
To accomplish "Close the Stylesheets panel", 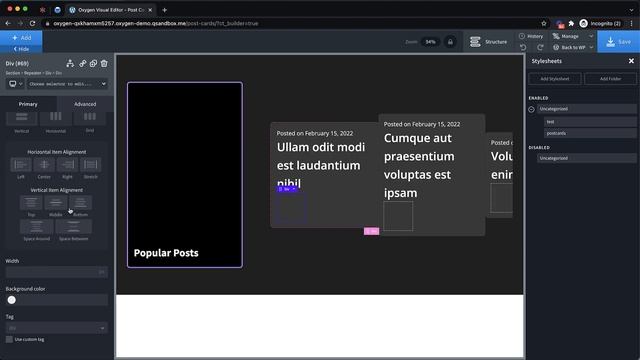I will pyautogui.click(x=631, y=61).
